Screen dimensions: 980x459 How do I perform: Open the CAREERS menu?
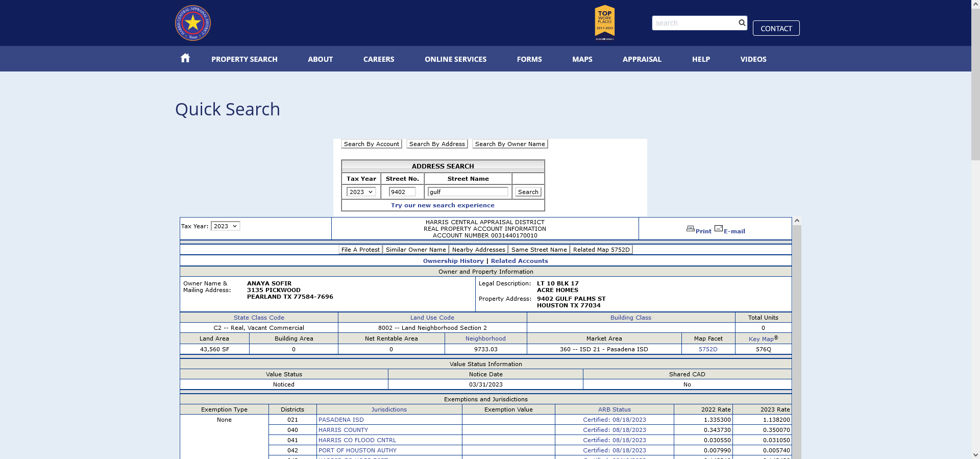(x=379, y=59)
